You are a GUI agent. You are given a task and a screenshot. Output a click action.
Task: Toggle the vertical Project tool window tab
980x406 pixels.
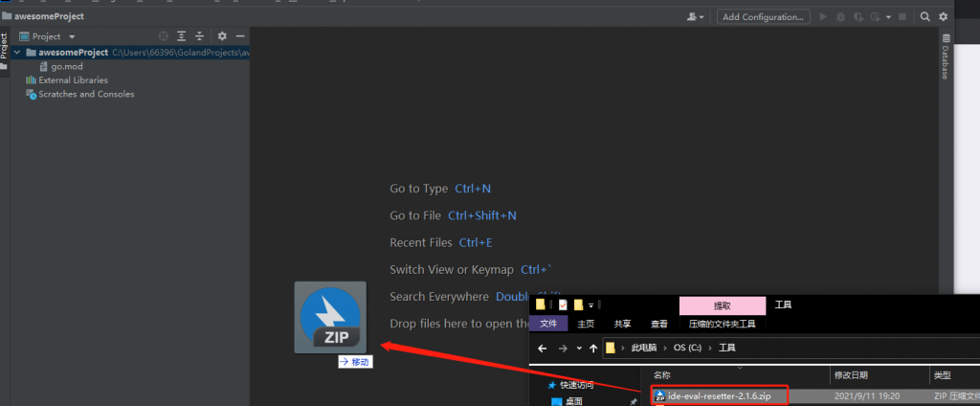5,52
